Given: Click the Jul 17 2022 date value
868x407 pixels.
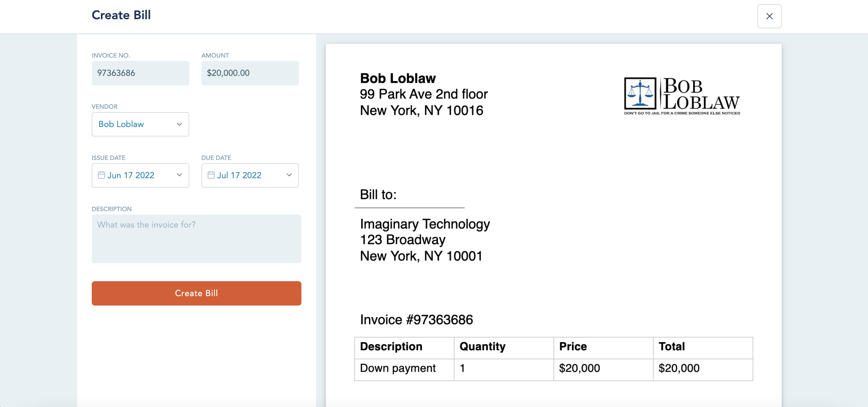Looking at the screenshot, I should (239, 175).
